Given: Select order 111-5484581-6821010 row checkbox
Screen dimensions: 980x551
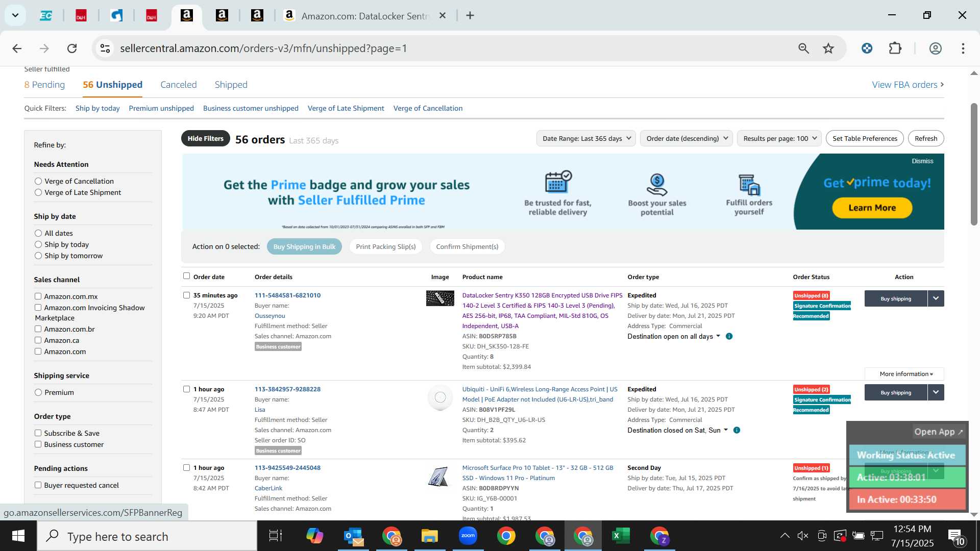Looking at the screenshot, I should (x=187, y=295).
